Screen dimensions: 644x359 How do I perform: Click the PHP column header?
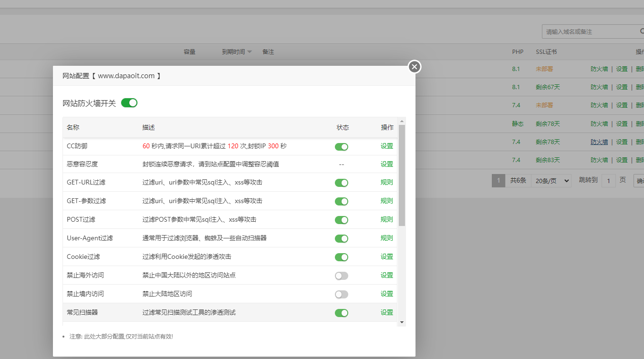tap(518, 52)
